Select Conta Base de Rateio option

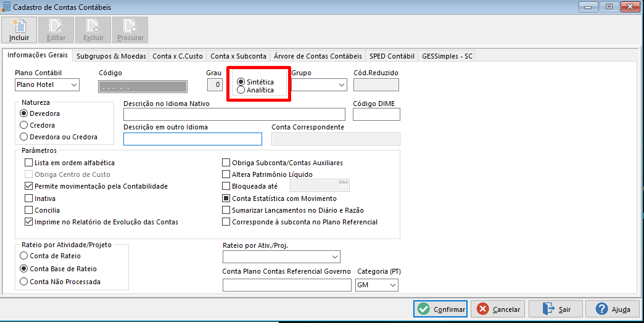59,269
